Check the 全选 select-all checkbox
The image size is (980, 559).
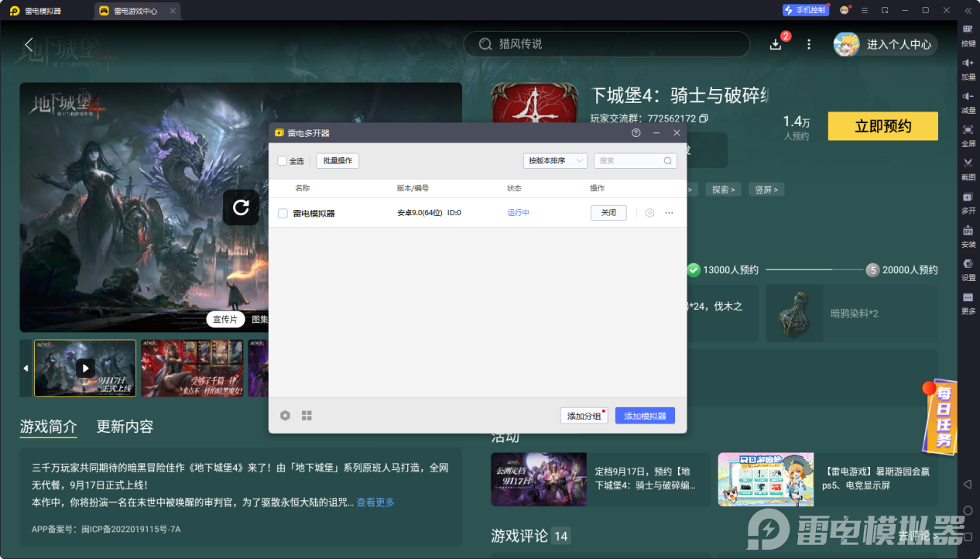point(283,161)
